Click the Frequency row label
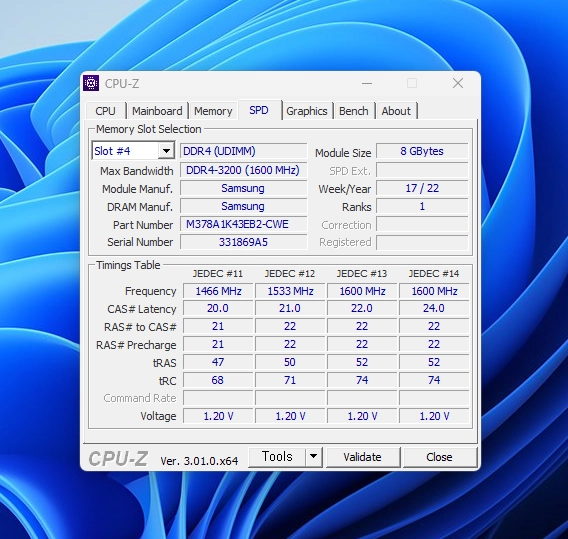This screenshot has height=539, width=568. point(151,291)
